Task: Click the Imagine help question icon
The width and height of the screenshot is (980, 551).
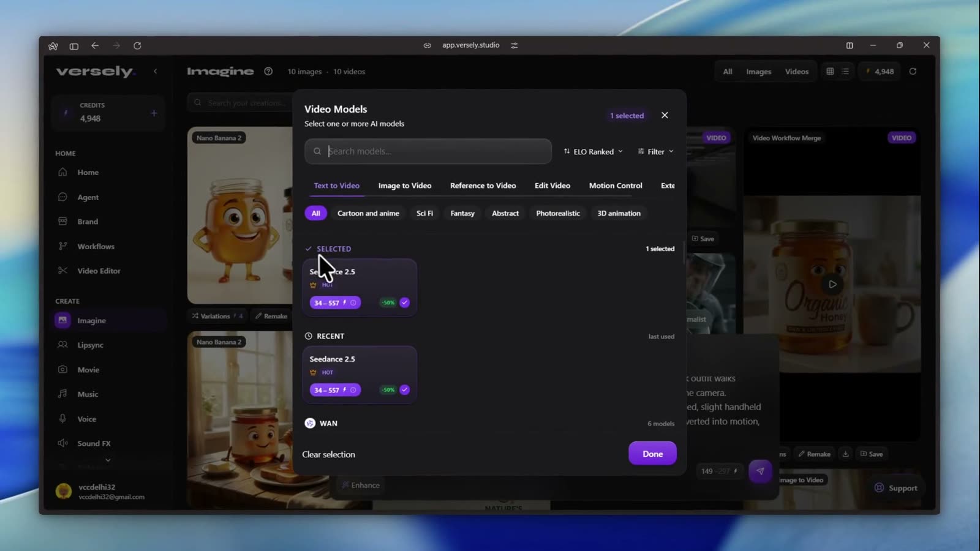Action: pos(268,72)
